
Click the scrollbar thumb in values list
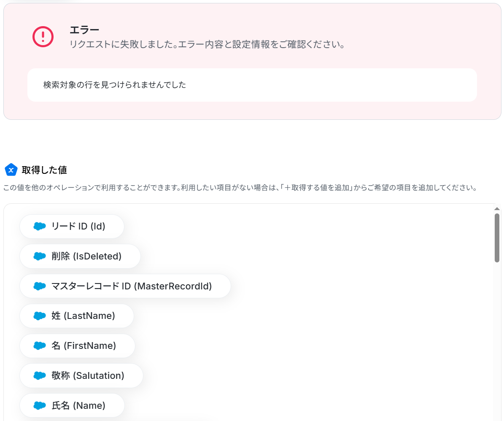[x=497, y=237]
